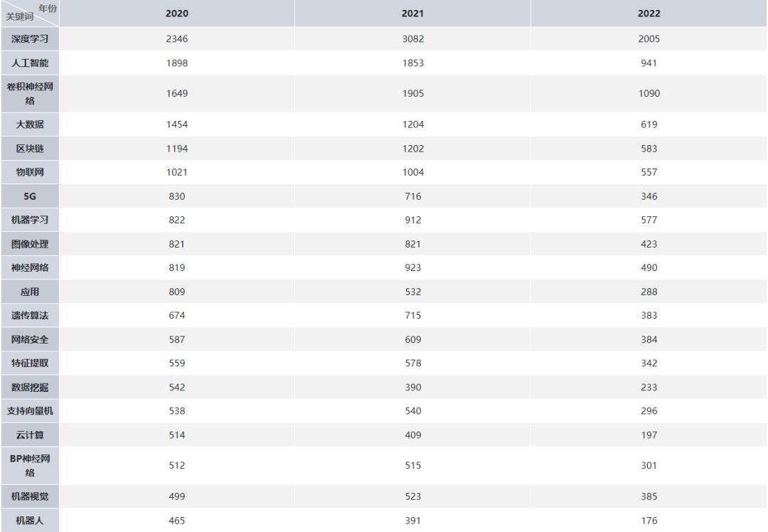This screenshot has width=768, height=532.
Task: Click the value 197 for 云计算
Action: tap(649, 435)
